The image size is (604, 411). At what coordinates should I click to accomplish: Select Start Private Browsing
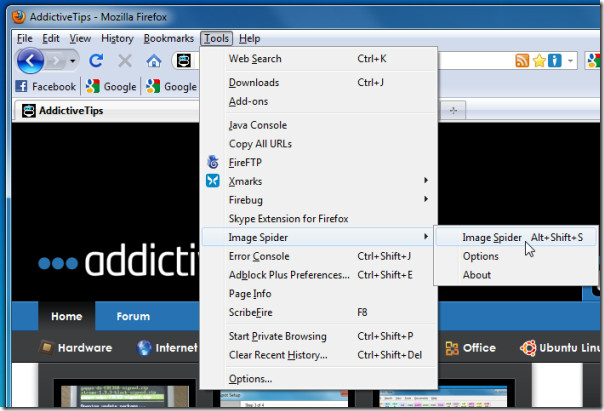(x=319, y=336)
